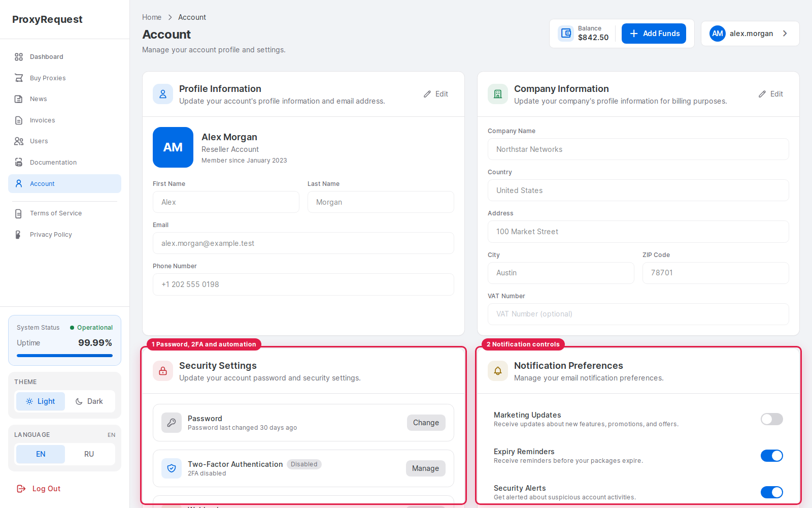Click the green Operational status text
The width and height of the screenshot is (812, 508).
coord(95,328)
